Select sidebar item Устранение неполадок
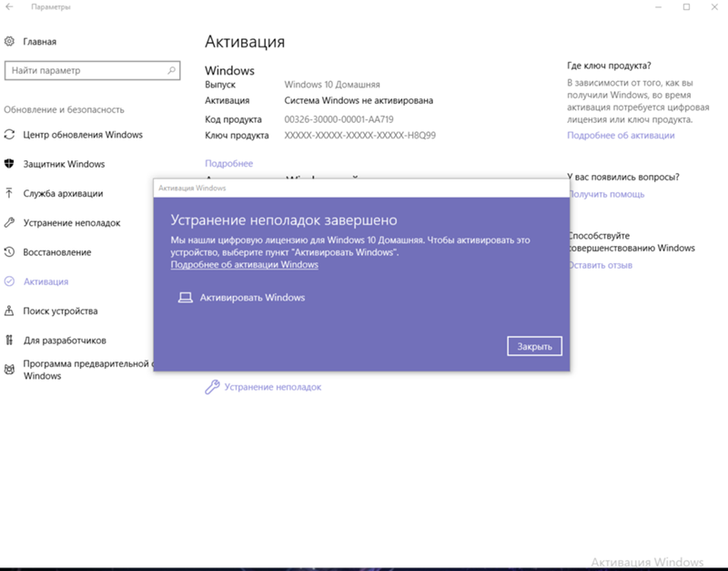 point(72,223)
